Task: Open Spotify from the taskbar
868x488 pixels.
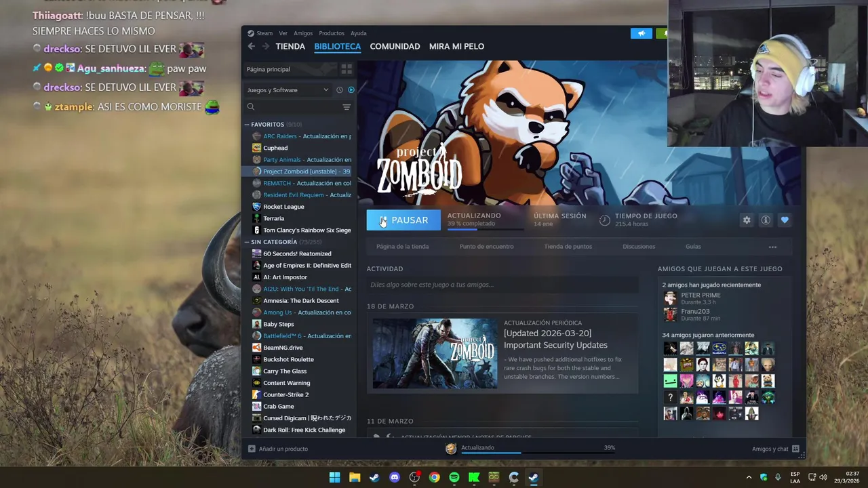Action: (454, 478)
